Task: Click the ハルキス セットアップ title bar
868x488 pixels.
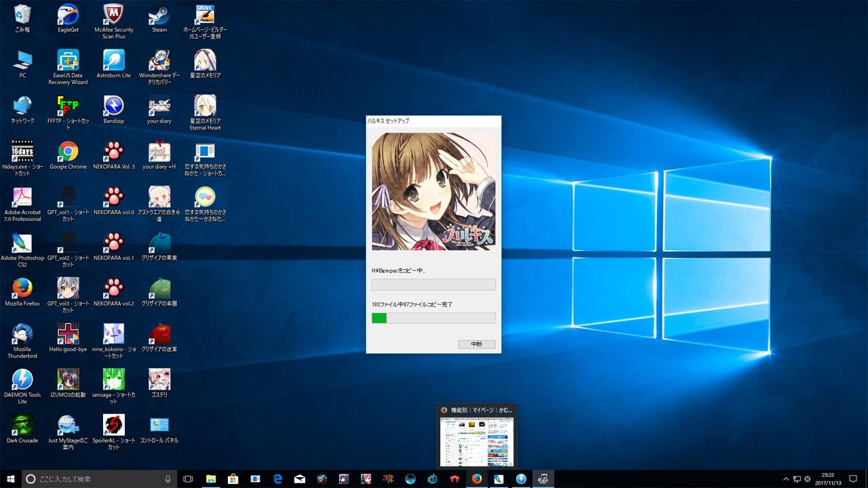Action: coord(433,121)
